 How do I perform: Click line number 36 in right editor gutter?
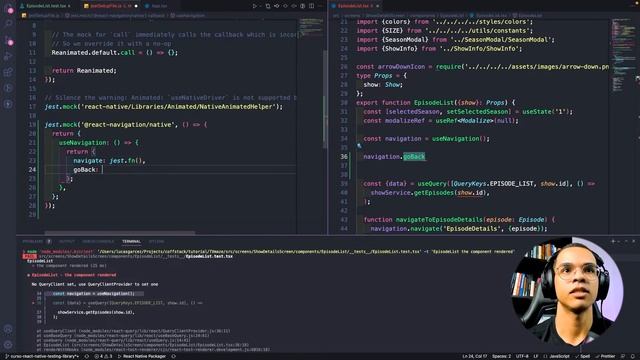click(x=344, y=157)
